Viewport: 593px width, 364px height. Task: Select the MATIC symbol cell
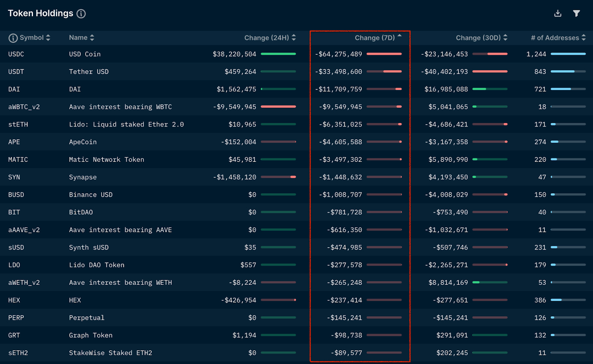coord(18,160)
